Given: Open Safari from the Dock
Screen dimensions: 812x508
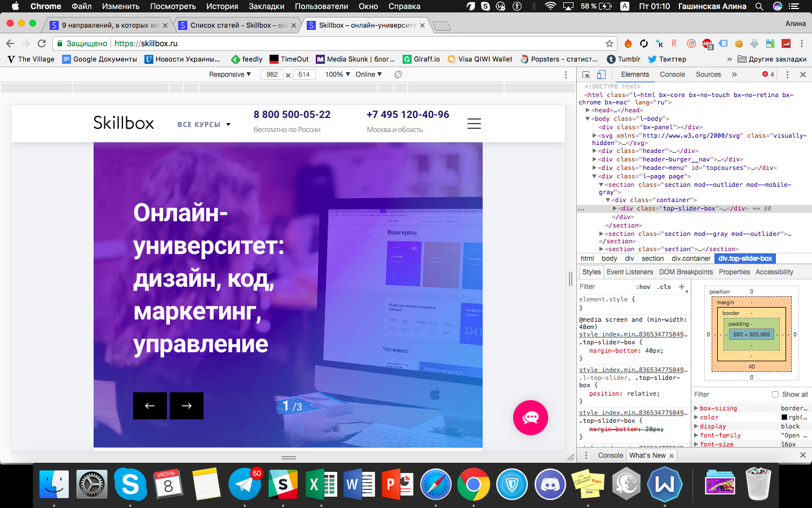Looking at the screenshot, I should click(x=435, y=484).
